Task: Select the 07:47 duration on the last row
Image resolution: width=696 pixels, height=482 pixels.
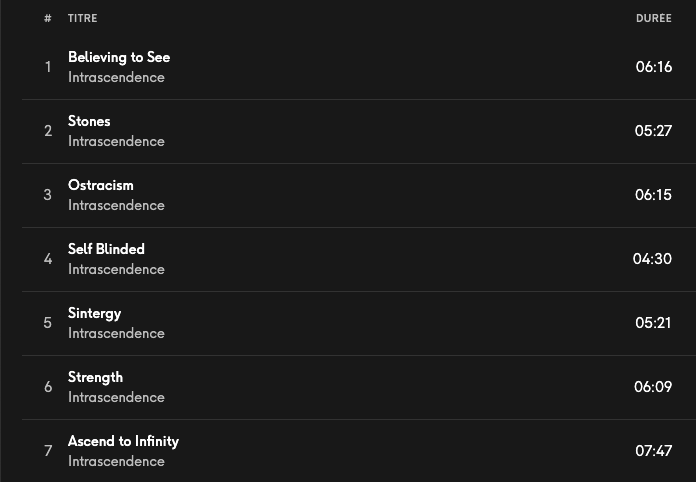Action: coord(653,451)
